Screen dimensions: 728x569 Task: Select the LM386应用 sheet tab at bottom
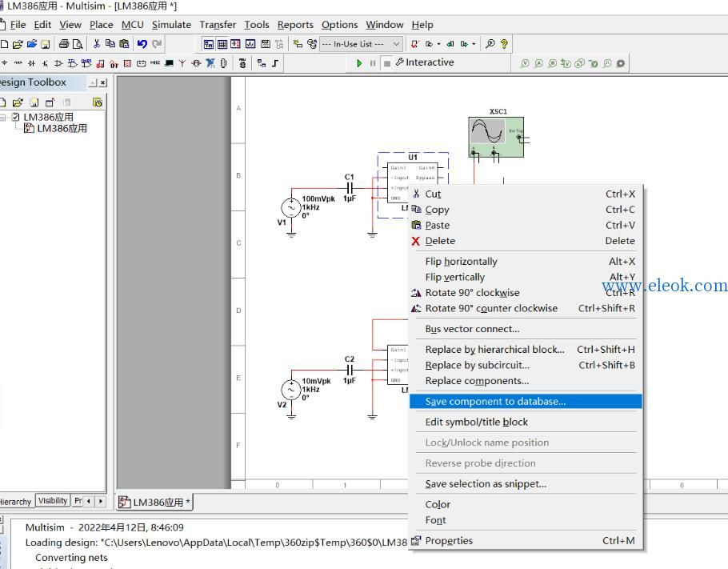154,502
